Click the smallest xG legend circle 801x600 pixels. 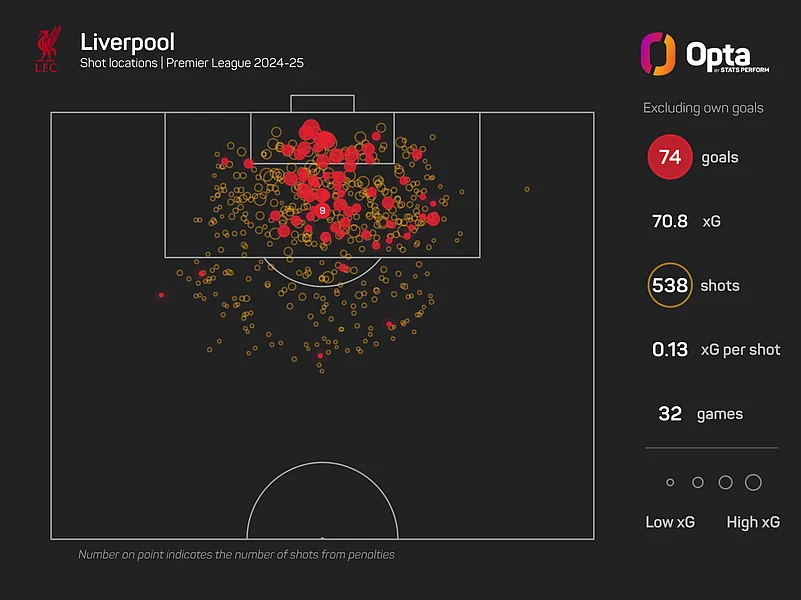pos(670,482)
